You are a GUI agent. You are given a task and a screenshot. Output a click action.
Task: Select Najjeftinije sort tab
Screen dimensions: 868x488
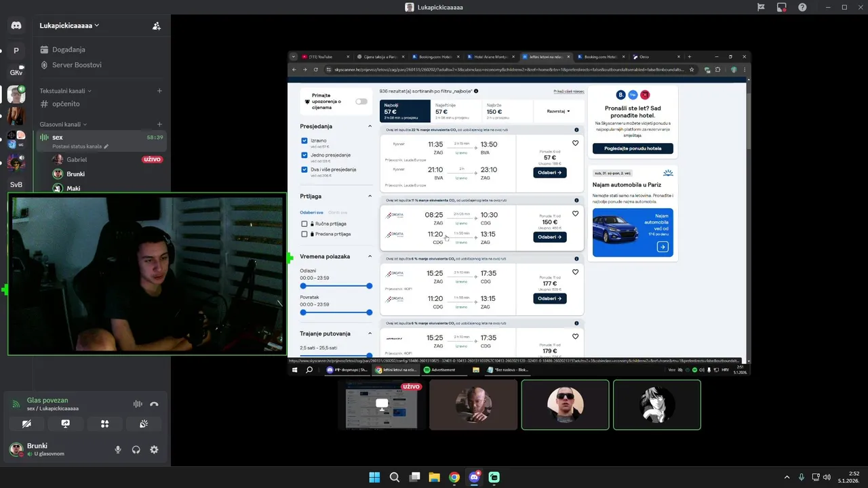pos(456,110)
